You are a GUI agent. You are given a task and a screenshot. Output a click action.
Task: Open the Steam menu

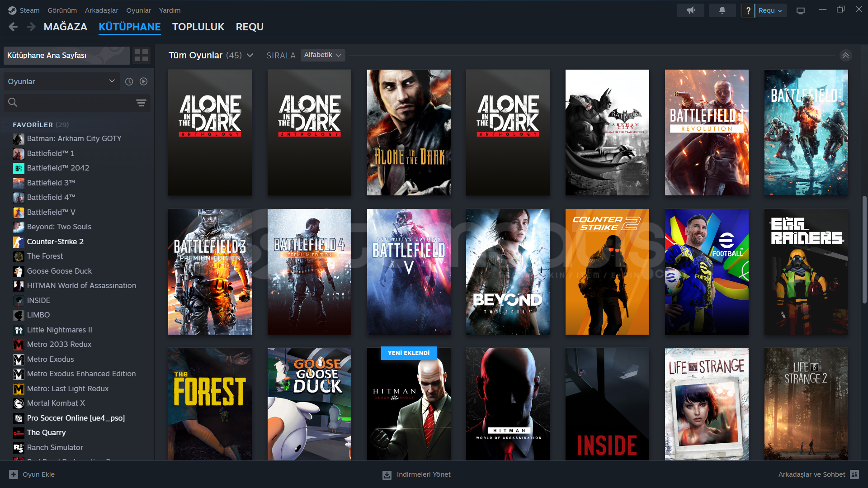click(29, 10)
